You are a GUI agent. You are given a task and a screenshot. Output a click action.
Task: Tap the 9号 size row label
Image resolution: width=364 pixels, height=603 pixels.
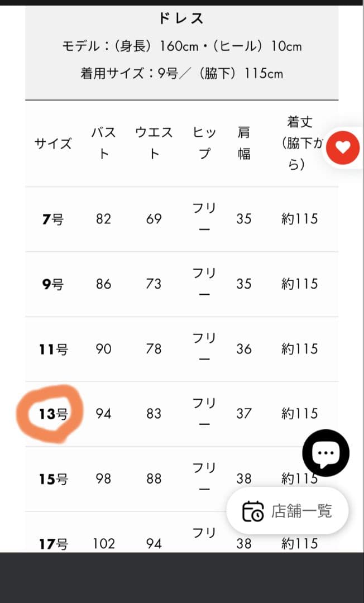53,284
